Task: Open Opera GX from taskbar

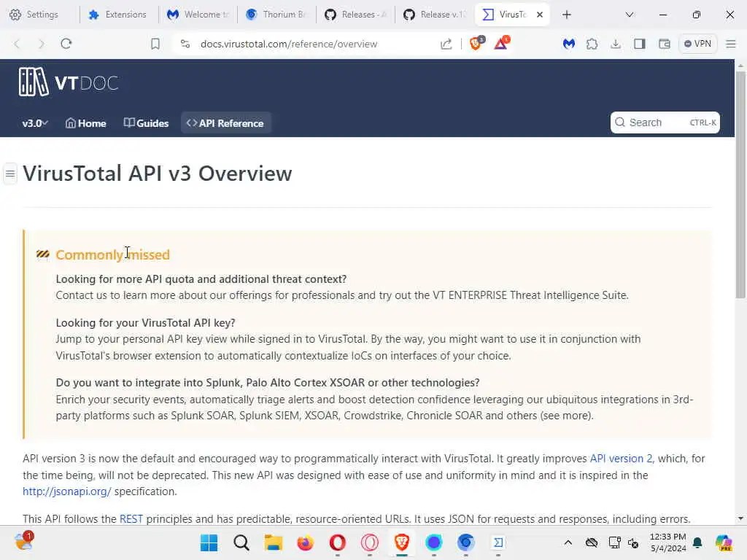Action: pos(370,542)
